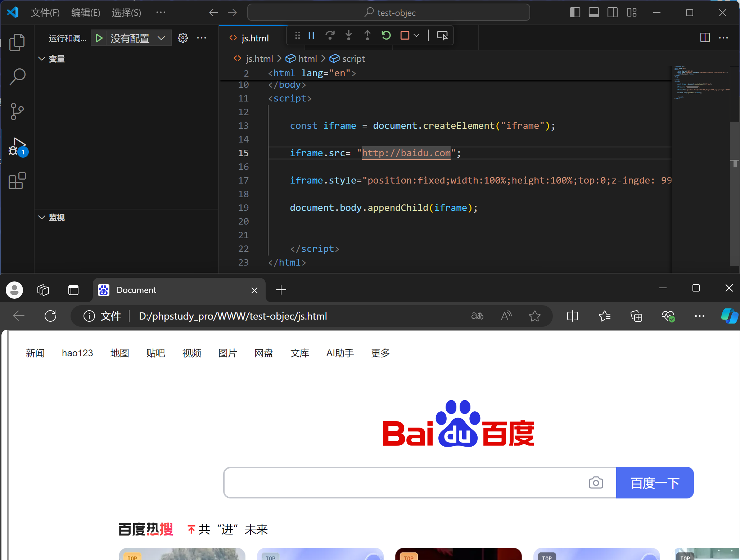Open the Copilot sidebar in Edge
Viewport: 740px width, 560px height.
[729, 316]
